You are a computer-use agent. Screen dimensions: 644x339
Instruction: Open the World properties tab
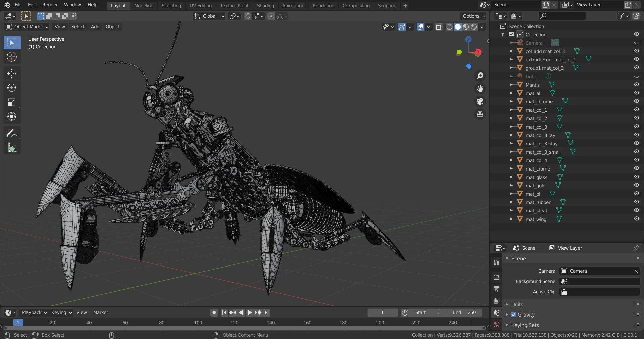[x=496, y=325]
